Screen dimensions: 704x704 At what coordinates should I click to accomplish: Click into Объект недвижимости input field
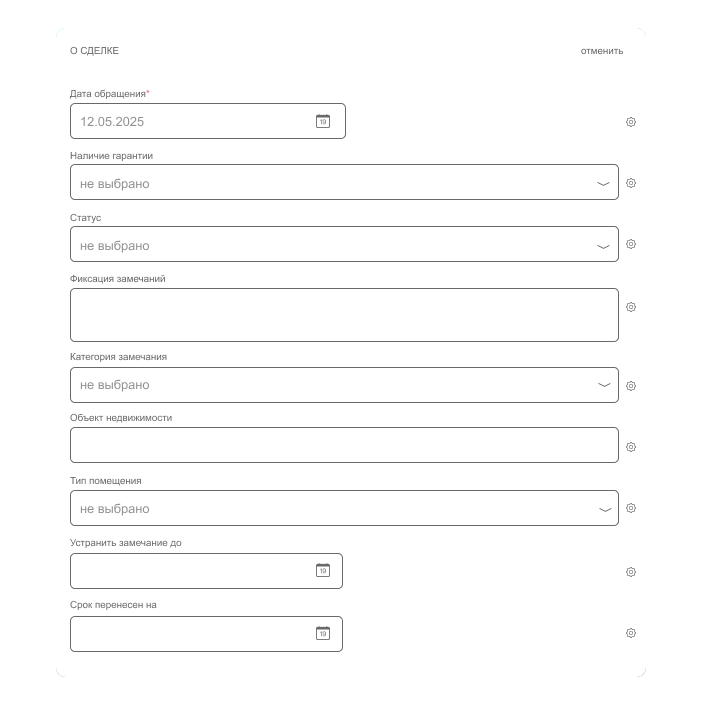[x=344, y=445]
